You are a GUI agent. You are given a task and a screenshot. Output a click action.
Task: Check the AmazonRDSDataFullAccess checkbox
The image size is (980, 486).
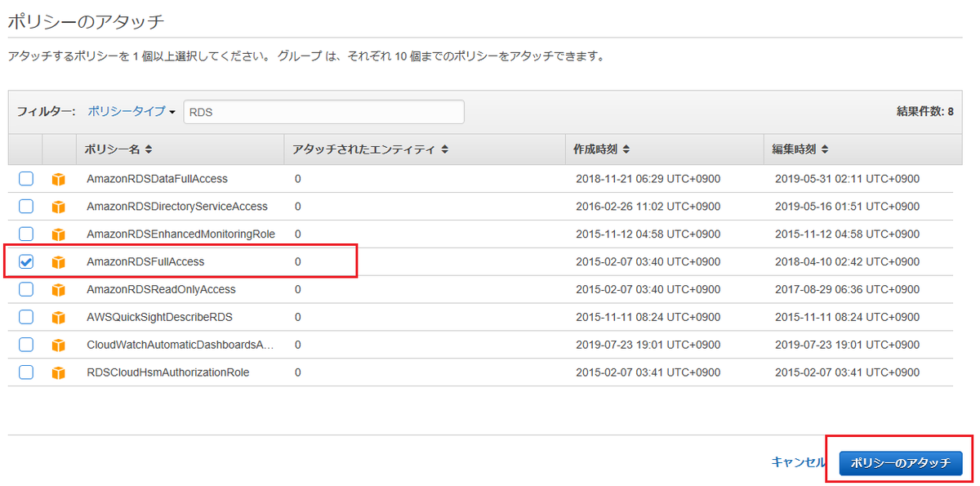tap(26, 179)
